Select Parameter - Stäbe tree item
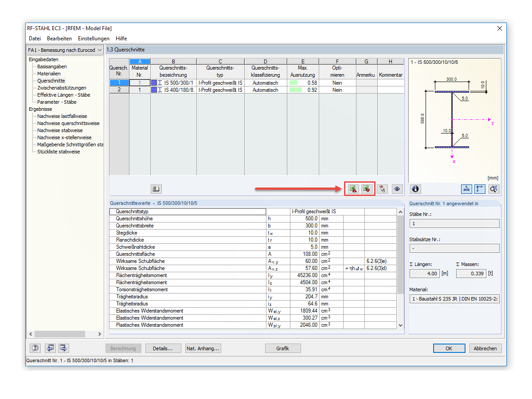The height and width of the screenshot is (399, 532). click(x=57, y=102)
